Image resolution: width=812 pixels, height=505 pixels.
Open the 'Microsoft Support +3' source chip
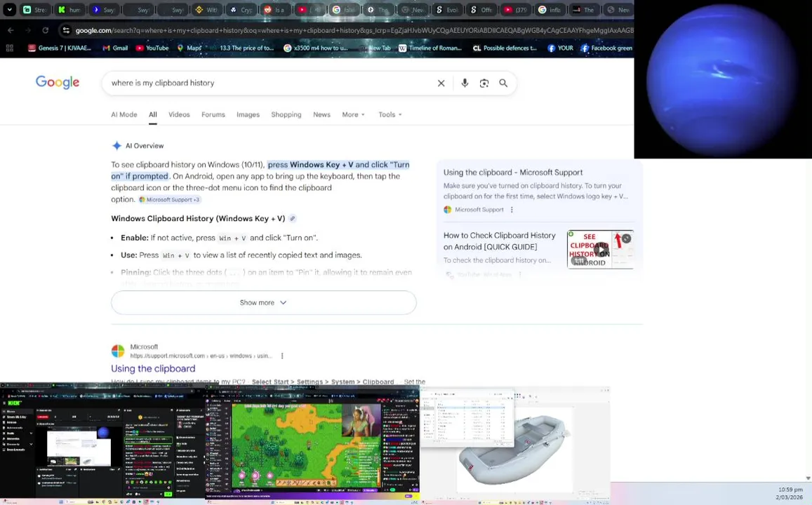coord(169,199)
